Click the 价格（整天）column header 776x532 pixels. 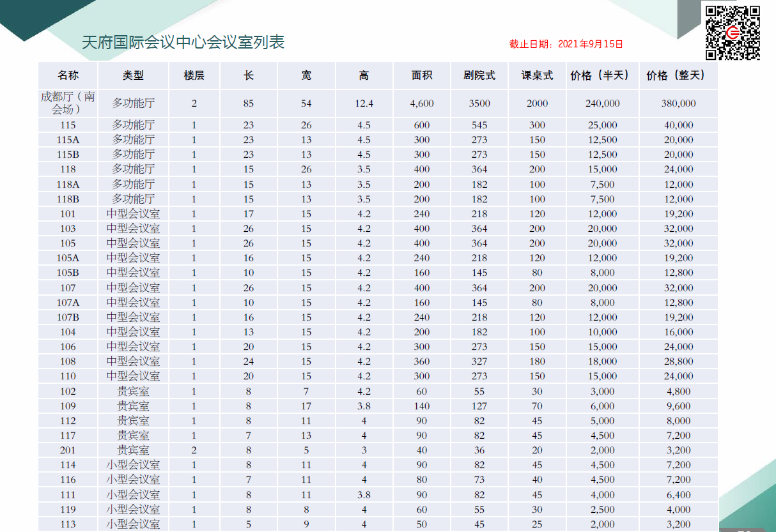tap(678, 75)
